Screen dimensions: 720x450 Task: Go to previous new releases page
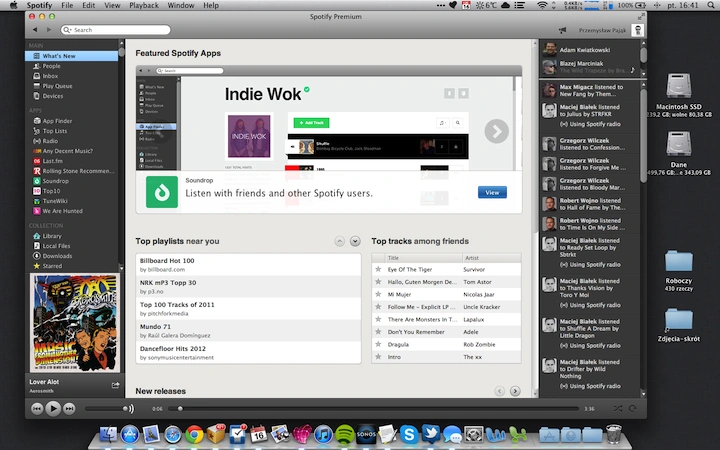500,391
